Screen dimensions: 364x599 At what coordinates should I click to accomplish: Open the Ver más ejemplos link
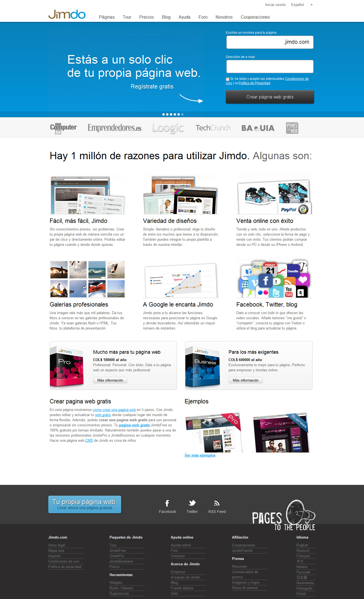click(x=200, y=455)
